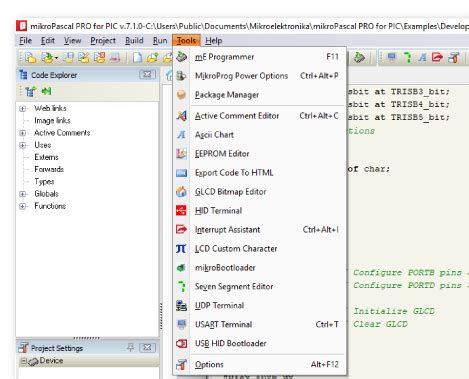This screenshot has height=379, width=469.
Task: Open the Edit menu
Action: click(x=48, y=41)
